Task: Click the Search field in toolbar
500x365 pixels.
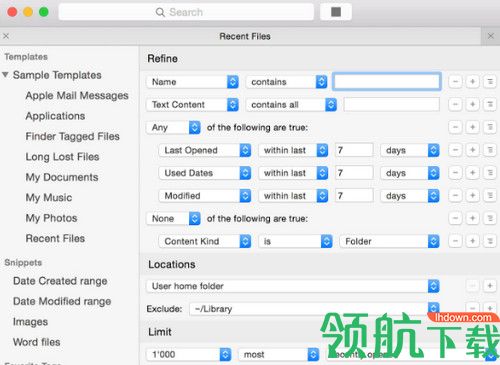Action: [x=186, y=12]
